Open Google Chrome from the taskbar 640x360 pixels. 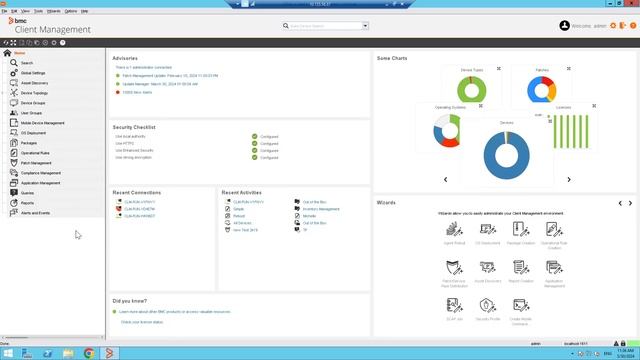pyautogui.click(x=89, y=353)
